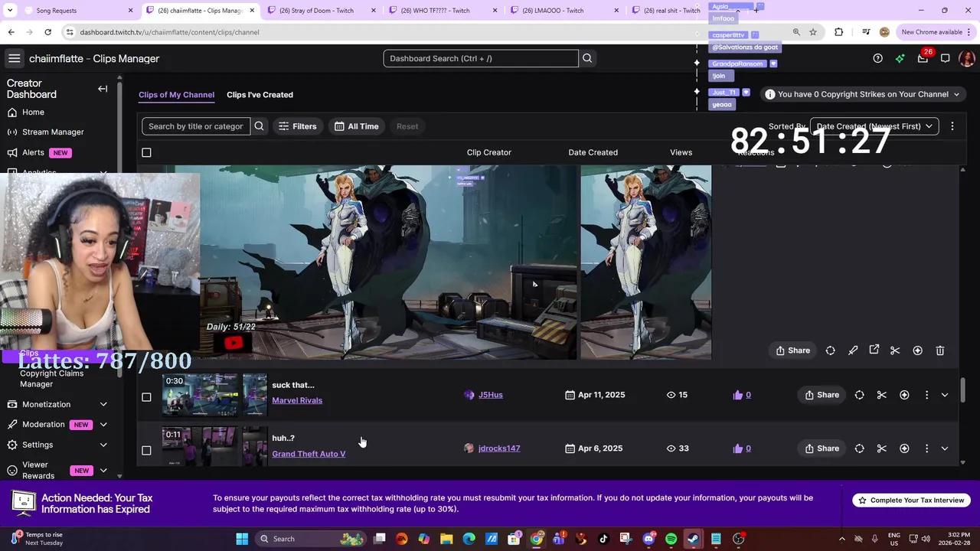Screen dimensions: 980x551
Task: Click the dashboard search magnifier button
Action: tap(587, 58)
